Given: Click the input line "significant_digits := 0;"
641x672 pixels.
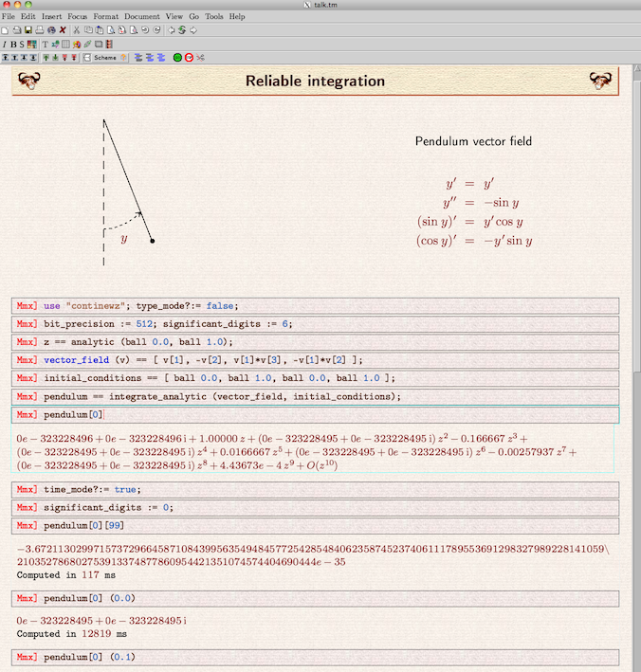Looking at the screenshot, I should coord(315,508).
